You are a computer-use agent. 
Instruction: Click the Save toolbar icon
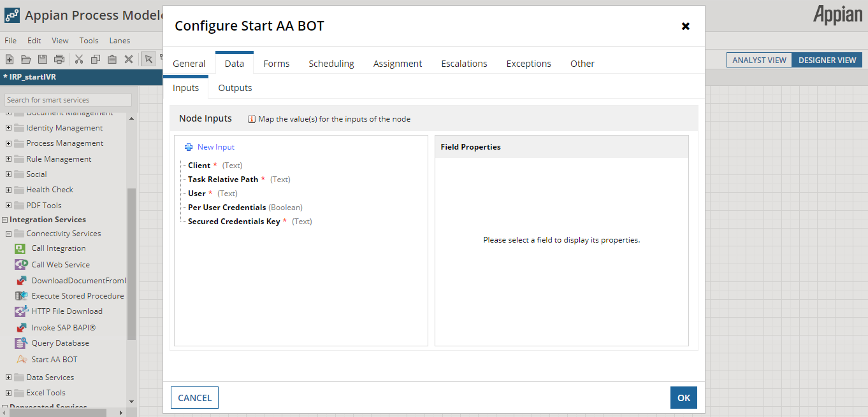(x=43, y=59)
